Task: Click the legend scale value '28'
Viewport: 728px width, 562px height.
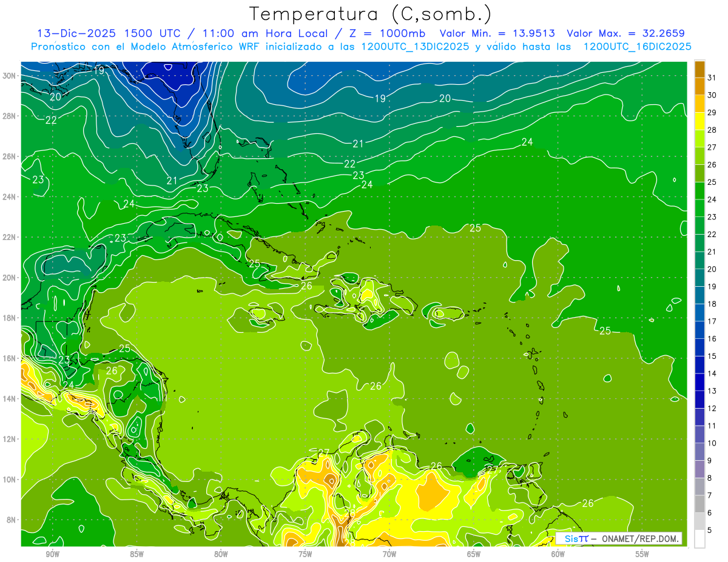Action: click(x=712, y=130)
